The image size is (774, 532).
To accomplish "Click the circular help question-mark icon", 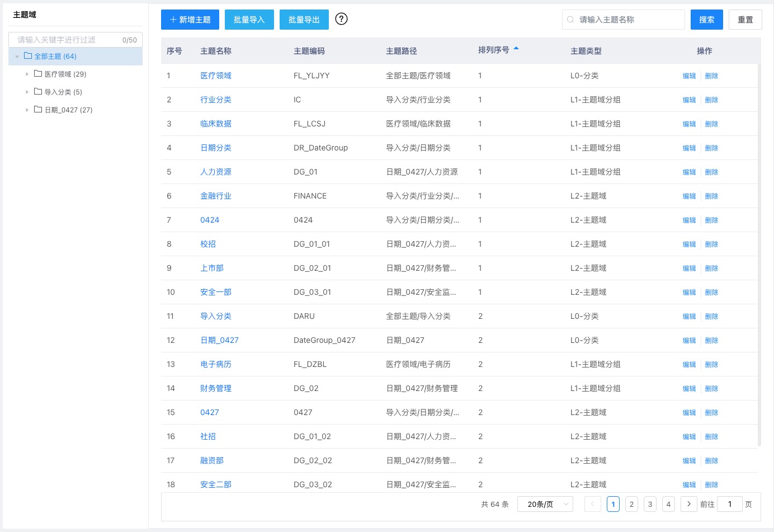I will tap(341, 18).
